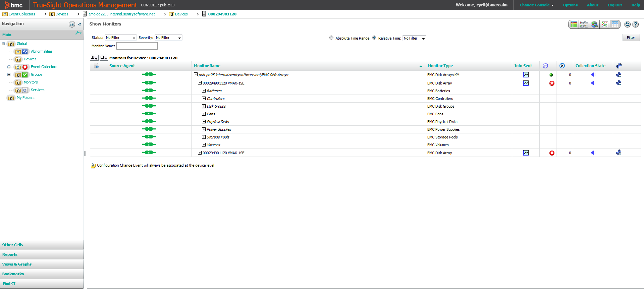Open the Other Cells drawer
The image size is (644, 291).
tap(42, 245)
